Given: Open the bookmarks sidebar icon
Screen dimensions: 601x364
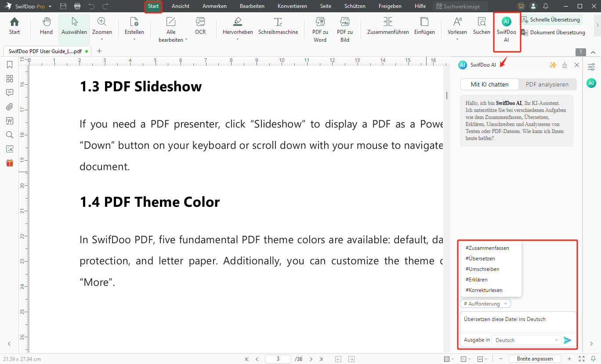Looking at the screenshot, I should pos(10,65).
